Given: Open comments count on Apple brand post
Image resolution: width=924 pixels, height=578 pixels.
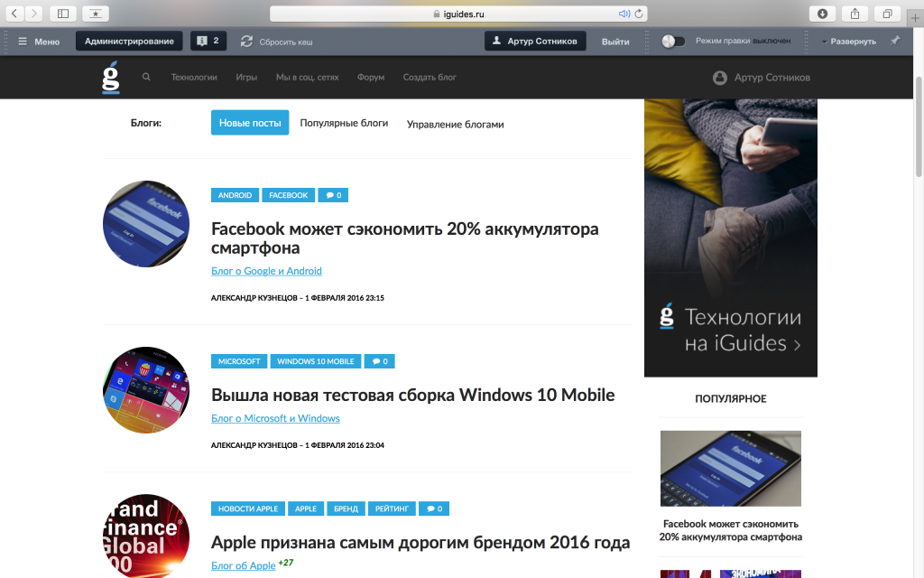Looking at the screenshot, I should [434, 508].
